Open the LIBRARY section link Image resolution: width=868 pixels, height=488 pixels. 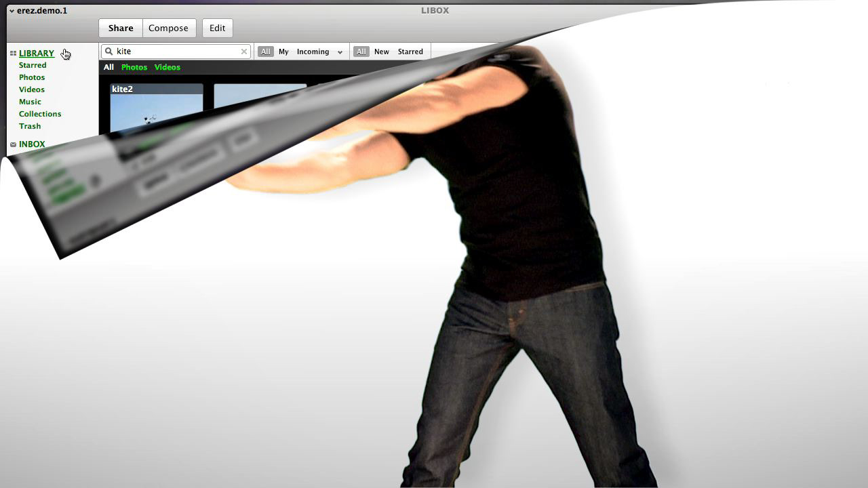[37, 54]
